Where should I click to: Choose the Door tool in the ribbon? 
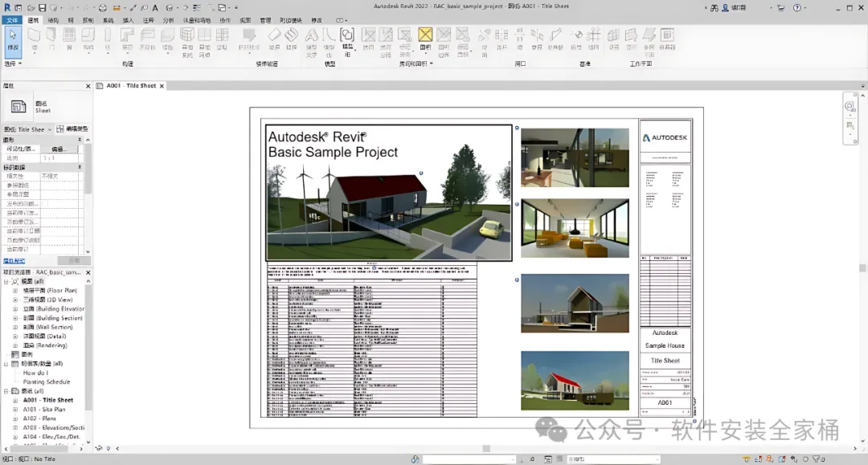(51, 39)
